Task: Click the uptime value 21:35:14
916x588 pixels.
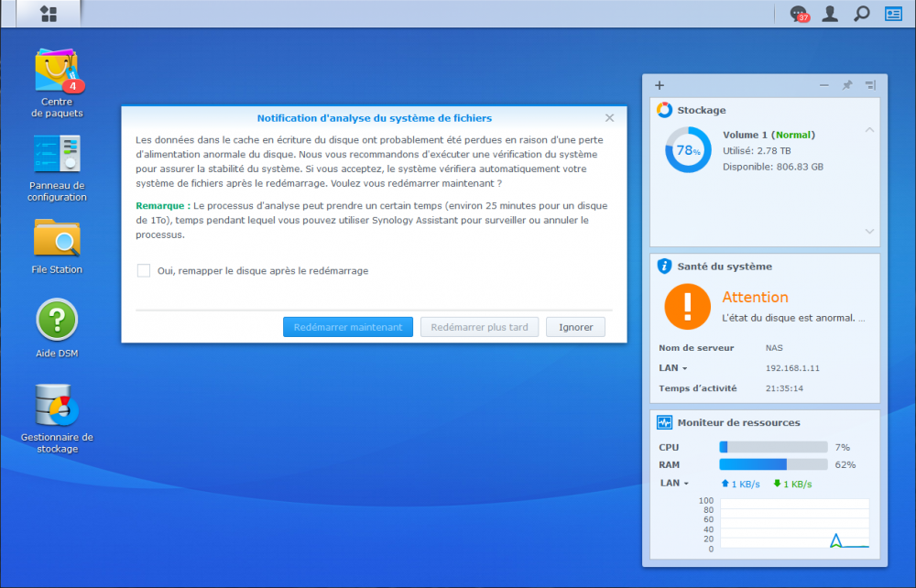Action: 785,388
